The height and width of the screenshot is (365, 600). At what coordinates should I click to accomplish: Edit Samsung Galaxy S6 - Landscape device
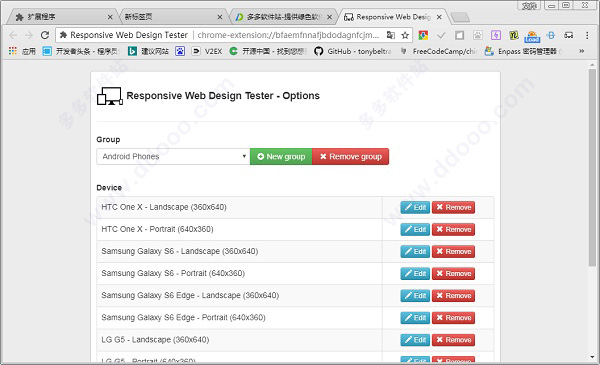(x=415, y=251)
